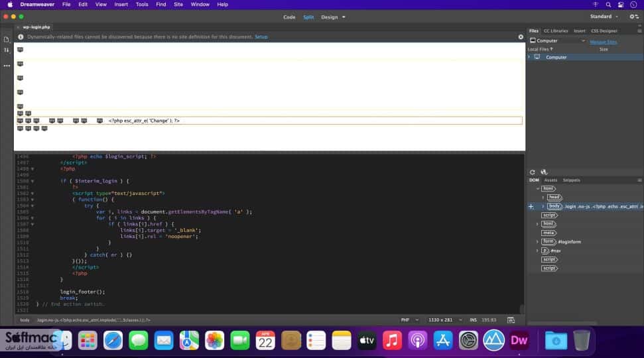644x358 pixels.
Task: Open Spotlight search in menu bar
Action: click(608, 5)
